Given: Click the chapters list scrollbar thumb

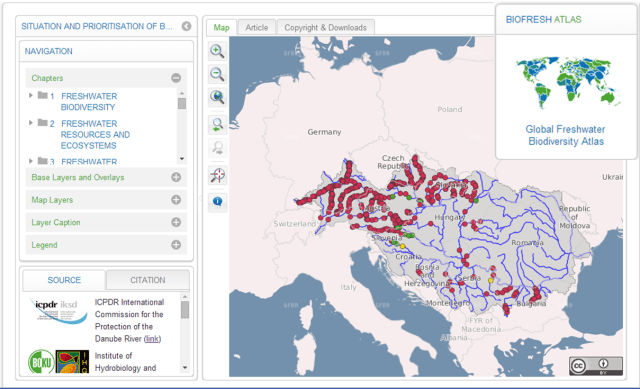Looking at the screenshot, I should point(182,103).
